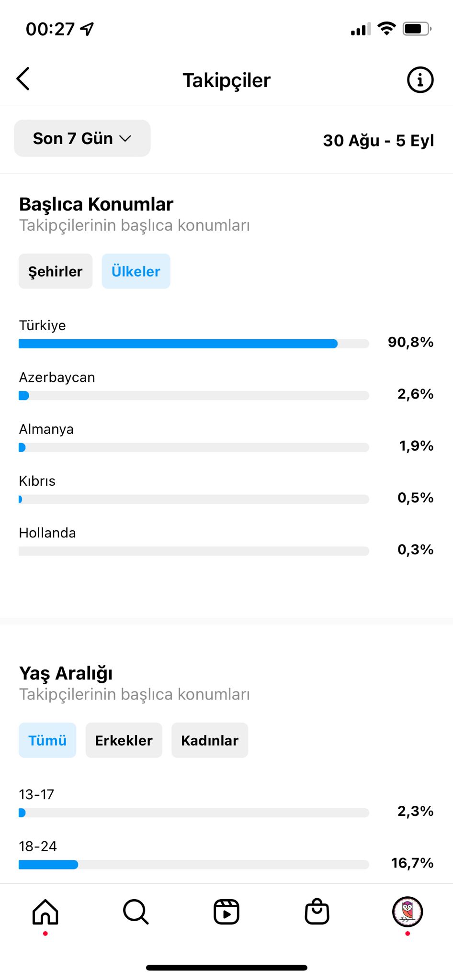Expand the Son 7 Gün dropdown
Image resolution: width=453 pixels, height=980 pixels.
pyautogui.click(x=82, y=138)
